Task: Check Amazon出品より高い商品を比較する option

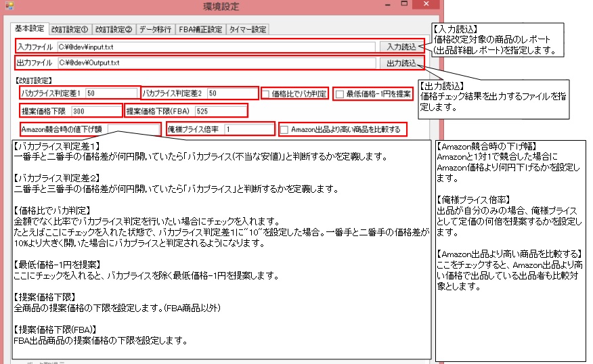Action: pyautogui.click(x=284, y=129)
